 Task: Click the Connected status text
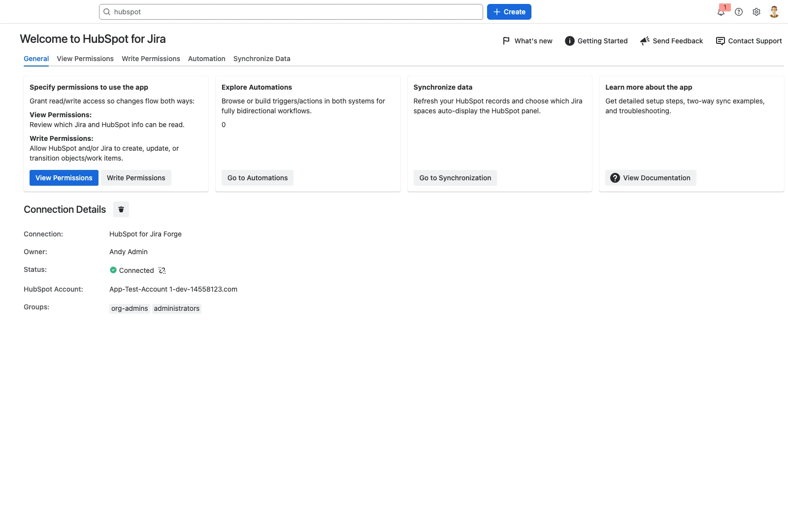coord(136,270)
